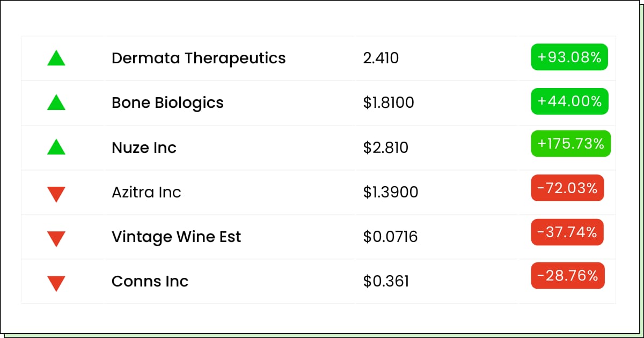The height and width of the screenshot is (338, 644).
Task: Click the -28.76% red change badge
Action: pyautogui.click(x=568, y=276)
